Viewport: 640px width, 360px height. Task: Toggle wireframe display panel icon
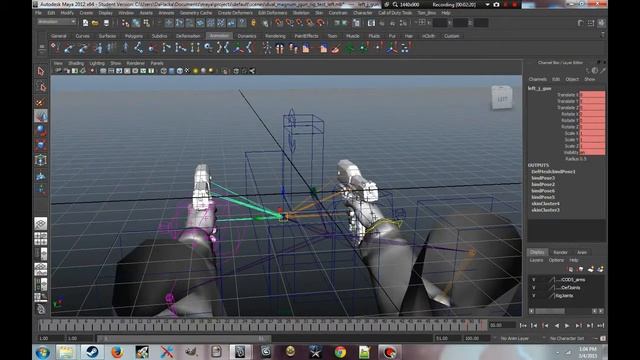[x=164, y=71]
